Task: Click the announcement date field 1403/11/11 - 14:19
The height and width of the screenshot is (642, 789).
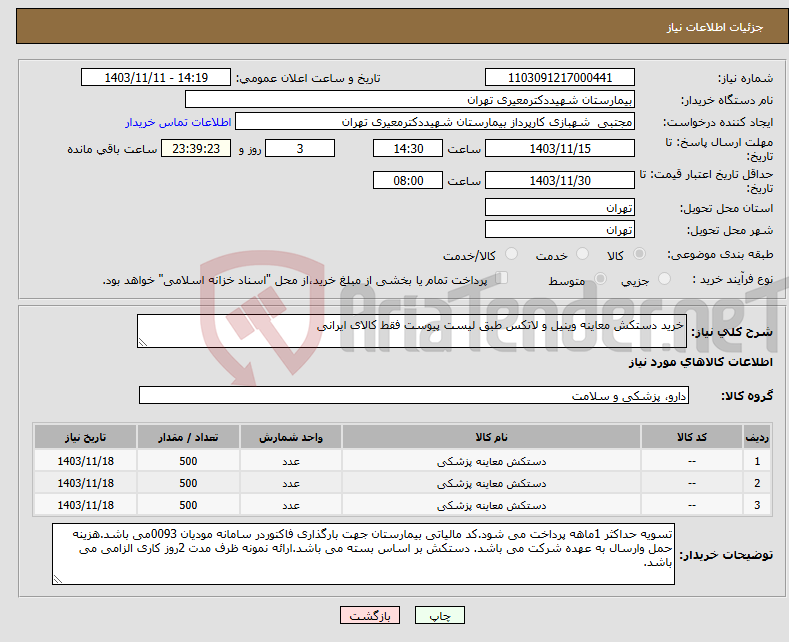Action: pos(156,77)
